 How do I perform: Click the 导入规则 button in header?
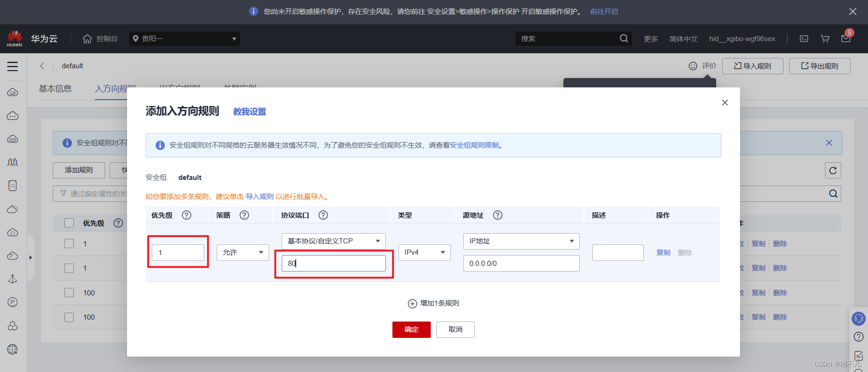click(753, 66)
